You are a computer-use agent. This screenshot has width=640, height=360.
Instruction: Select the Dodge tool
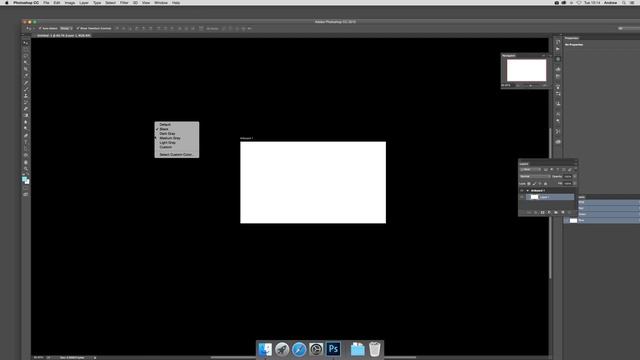[x=26, y=129]
